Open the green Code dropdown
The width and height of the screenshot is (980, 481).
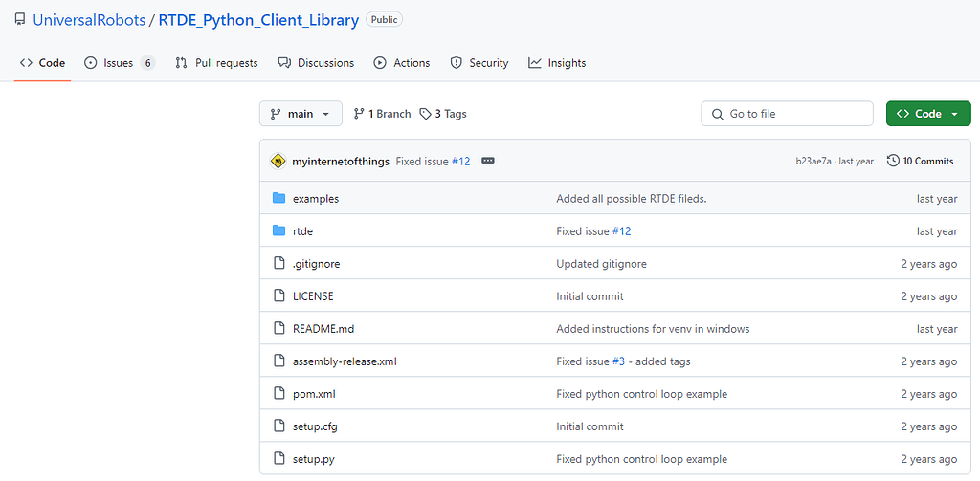pos(927,114)
